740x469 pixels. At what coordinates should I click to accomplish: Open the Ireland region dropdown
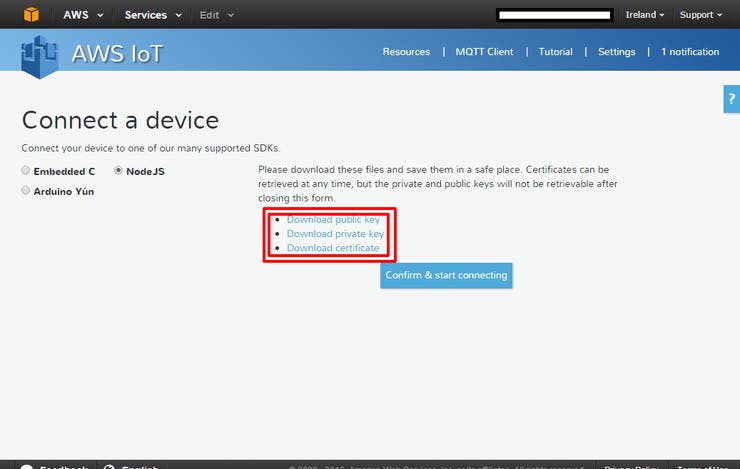[645, 15]
